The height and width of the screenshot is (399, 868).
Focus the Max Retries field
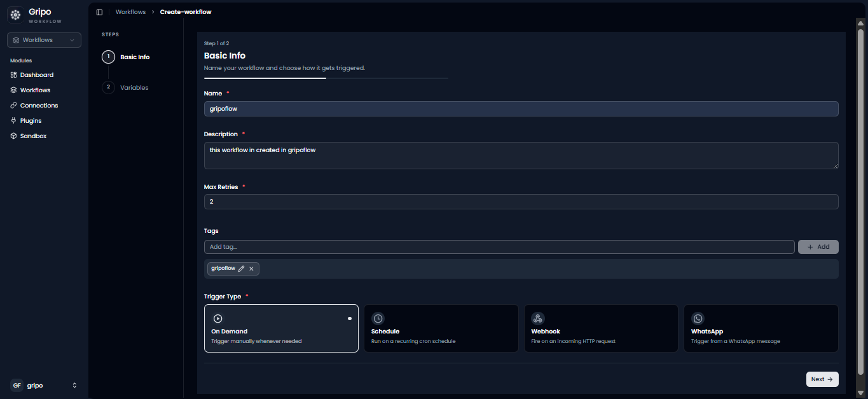tap(521, 202)
